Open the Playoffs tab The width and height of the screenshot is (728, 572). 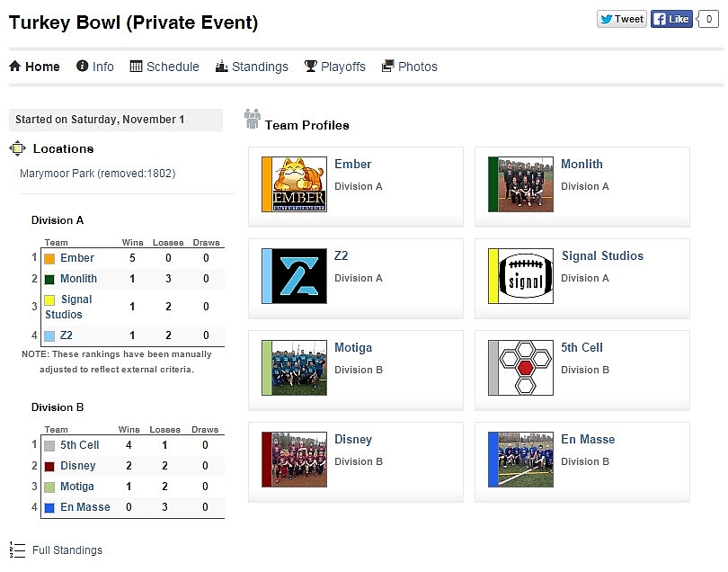pos(334,67)
